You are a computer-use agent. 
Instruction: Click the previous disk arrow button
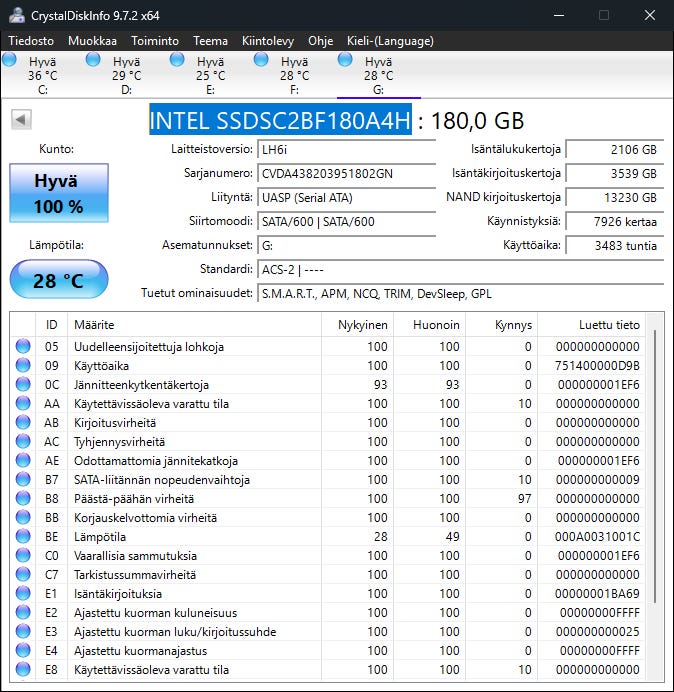click(x=20, y=120)
